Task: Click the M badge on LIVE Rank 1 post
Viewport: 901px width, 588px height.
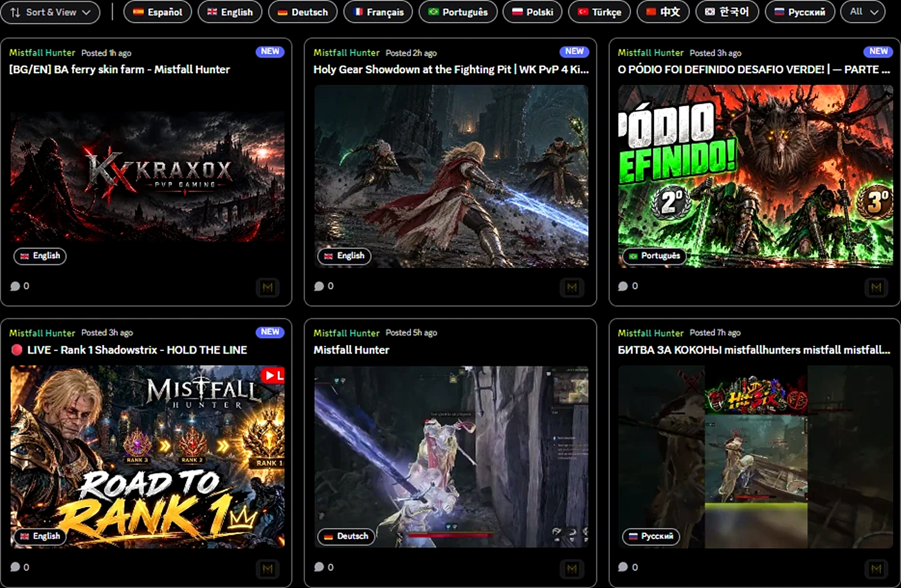Action: (x=268, y=569)
